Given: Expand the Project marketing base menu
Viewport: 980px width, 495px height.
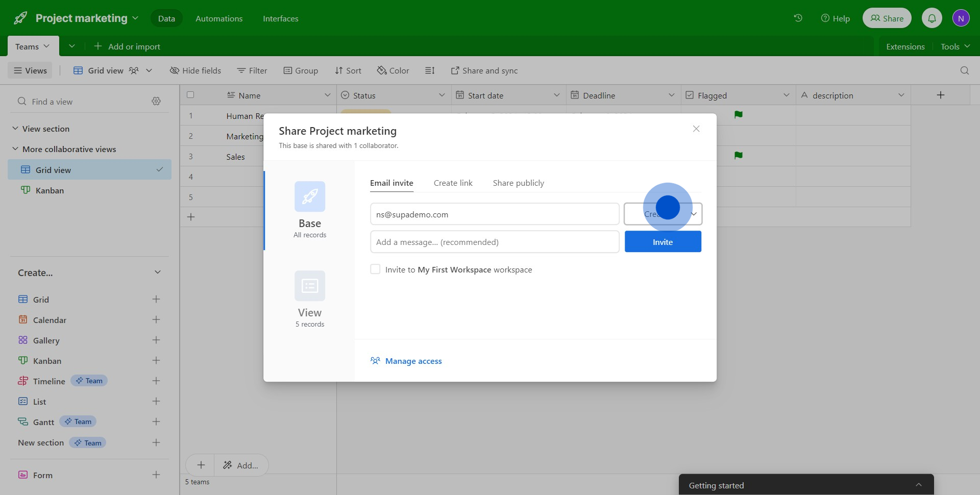Looking at the screenshot, I should click(x=135, y=18).
